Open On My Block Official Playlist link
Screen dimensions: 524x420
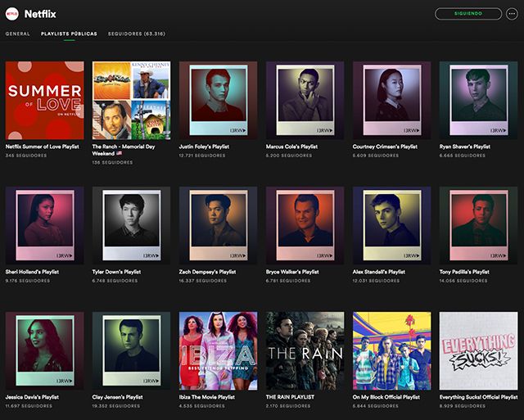point(386,397)
